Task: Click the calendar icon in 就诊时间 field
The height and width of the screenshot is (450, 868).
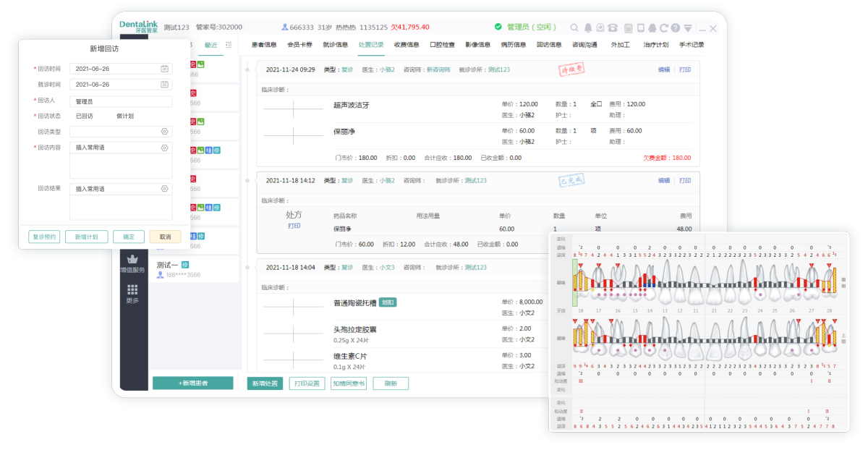Action: click(x=164, y=85)
